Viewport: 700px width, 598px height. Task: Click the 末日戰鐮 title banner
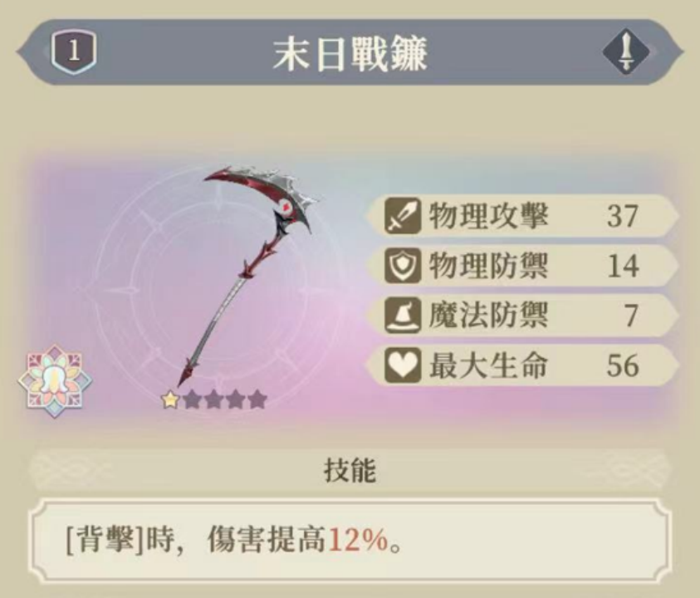[350, 52]
